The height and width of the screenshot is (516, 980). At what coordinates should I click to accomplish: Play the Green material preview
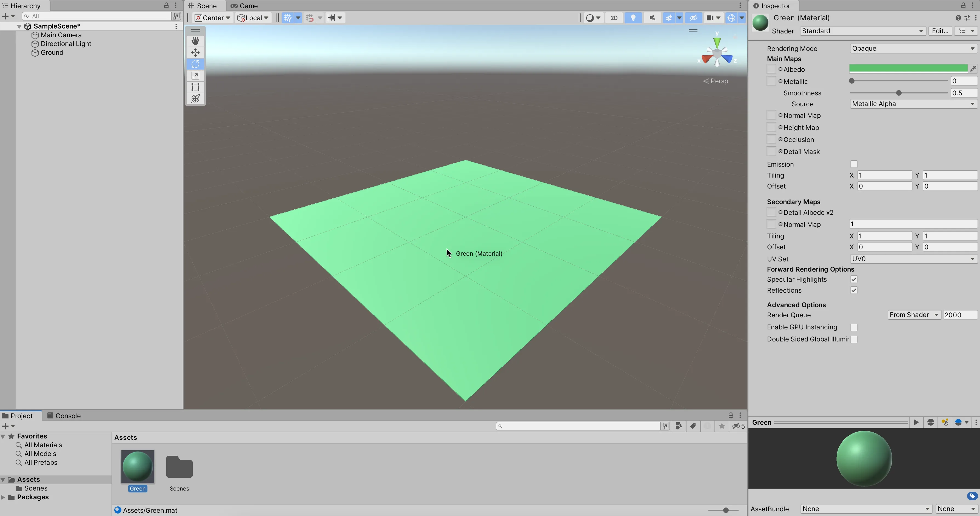(916, 422)
